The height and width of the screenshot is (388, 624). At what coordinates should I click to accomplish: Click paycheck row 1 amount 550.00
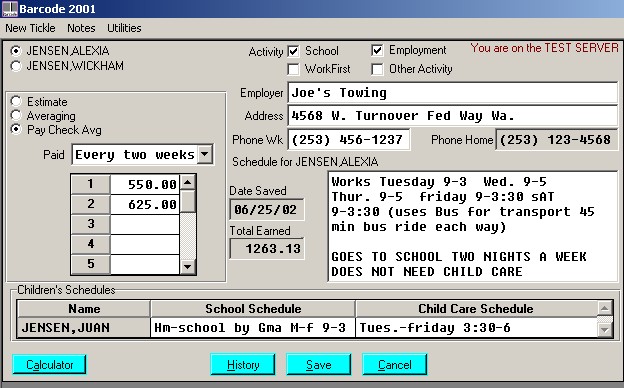pyautogui.click(x=145, y=185)
